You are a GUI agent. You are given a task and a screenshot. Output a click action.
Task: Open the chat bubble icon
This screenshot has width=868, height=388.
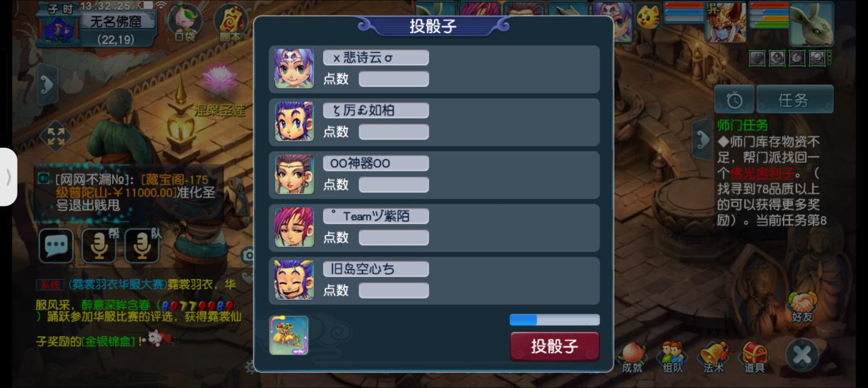(56, 245)
